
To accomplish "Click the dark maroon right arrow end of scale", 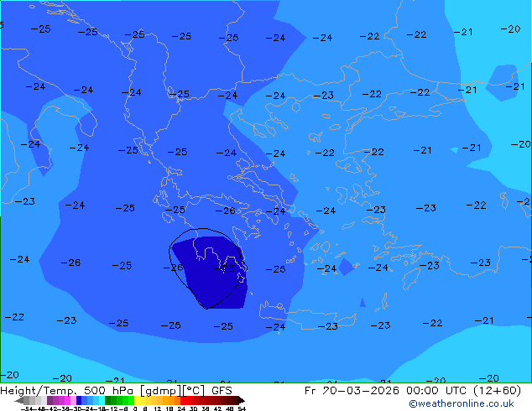I will [242, 400].
